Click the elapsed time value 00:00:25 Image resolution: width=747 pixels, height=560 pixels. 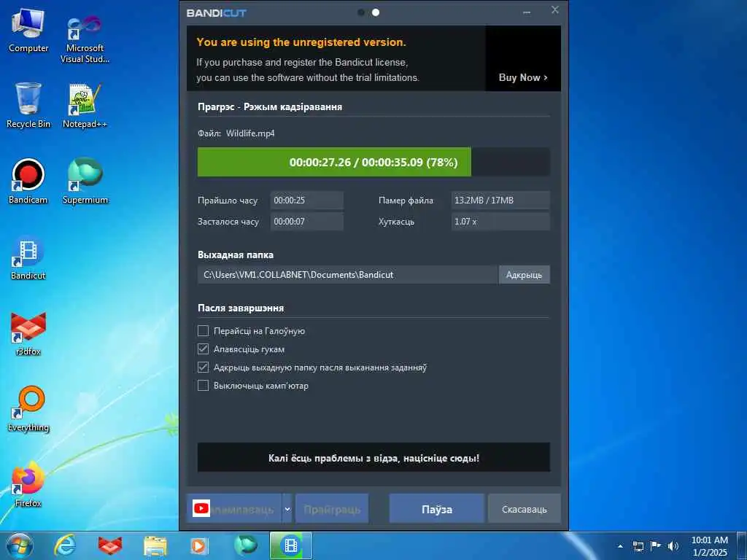307,200
